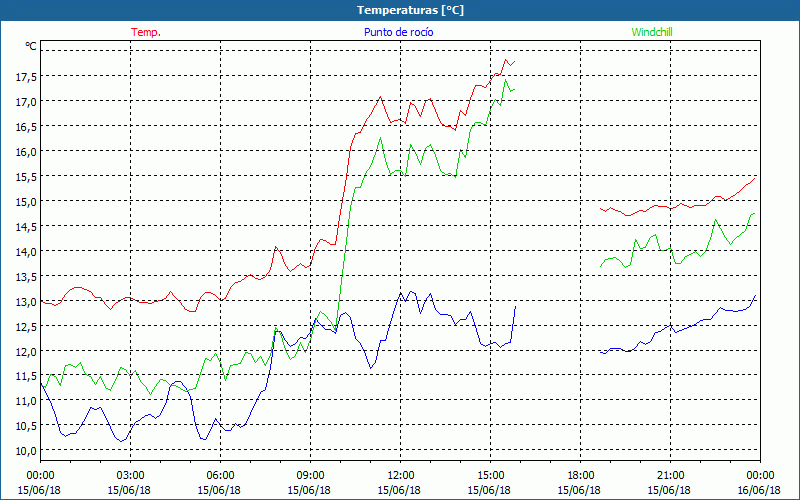Click the 12,0 y-axis value

point(26,351)
